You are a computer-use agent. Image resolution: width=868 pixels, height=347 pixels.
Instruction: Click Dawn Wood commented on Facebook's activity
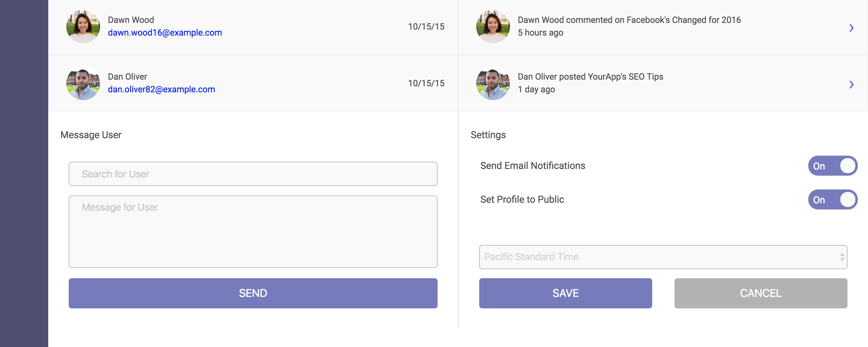click(x=629, y=20)
